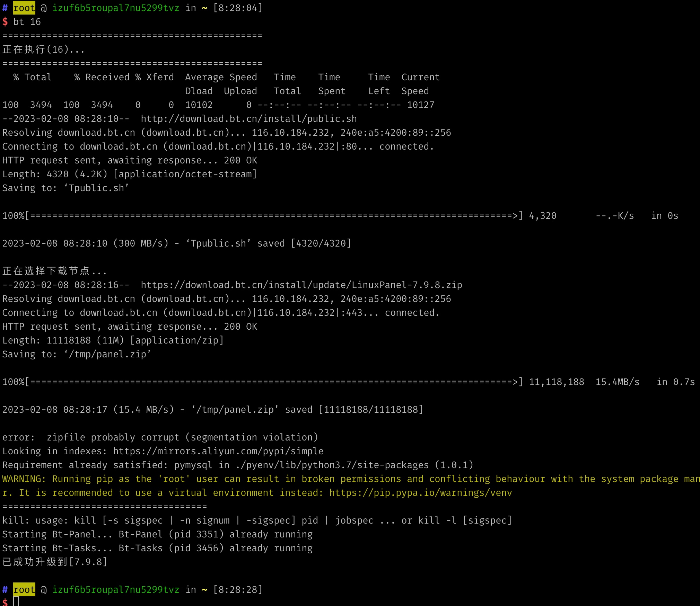Click the hostname in the bottom prompt line
This screenshot has width=700, height=606.
[x=116, y=590]
